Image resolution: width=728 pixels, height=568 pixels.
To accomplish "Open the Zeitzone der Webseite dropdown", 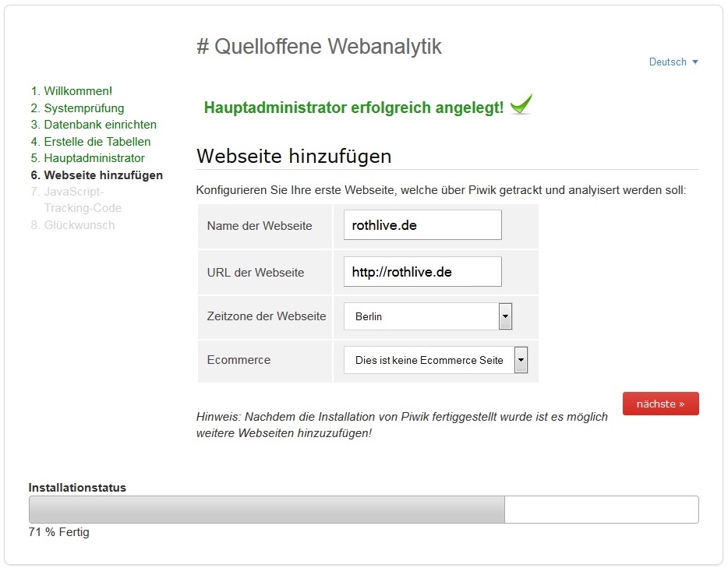I will click(428, 316).
